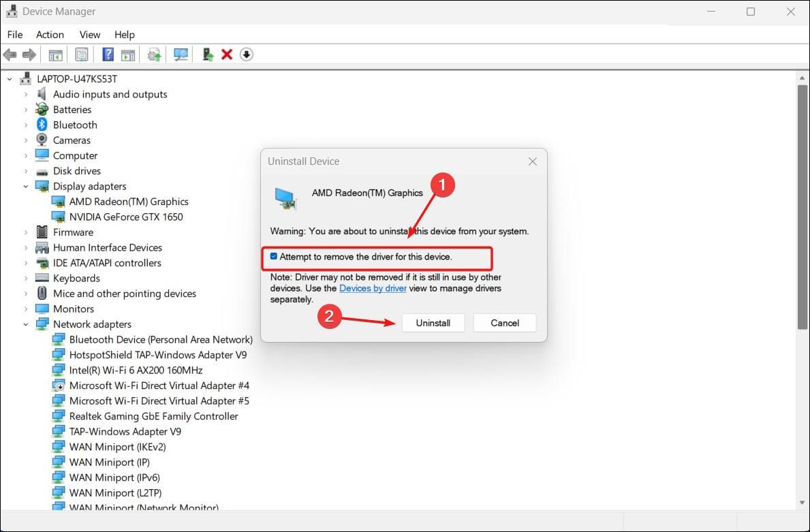Click the Show/Hide console tree icon
The height and width of the screenshot is (532, 810).
coord(55,54)
